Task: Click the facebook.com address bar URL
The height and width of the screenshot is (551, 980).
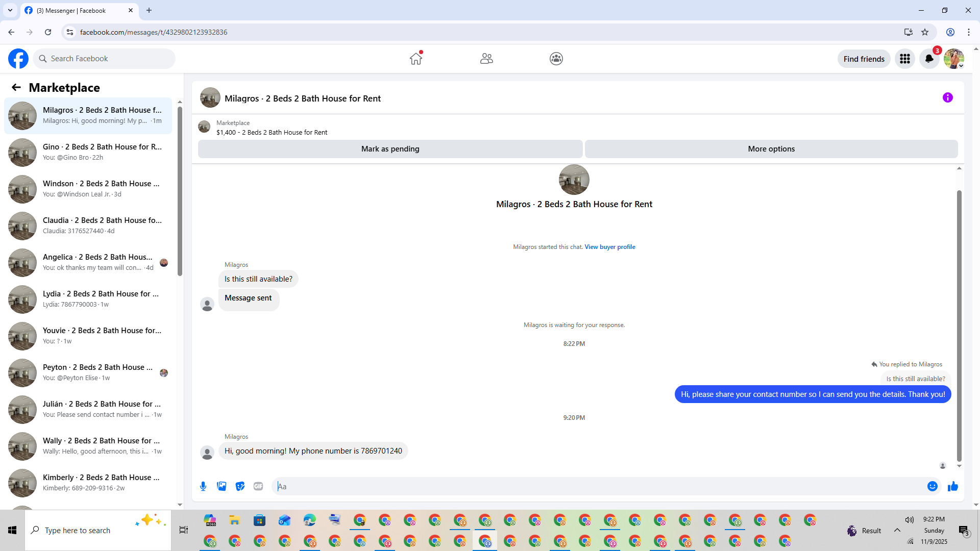Action: (x=154, y=32)
